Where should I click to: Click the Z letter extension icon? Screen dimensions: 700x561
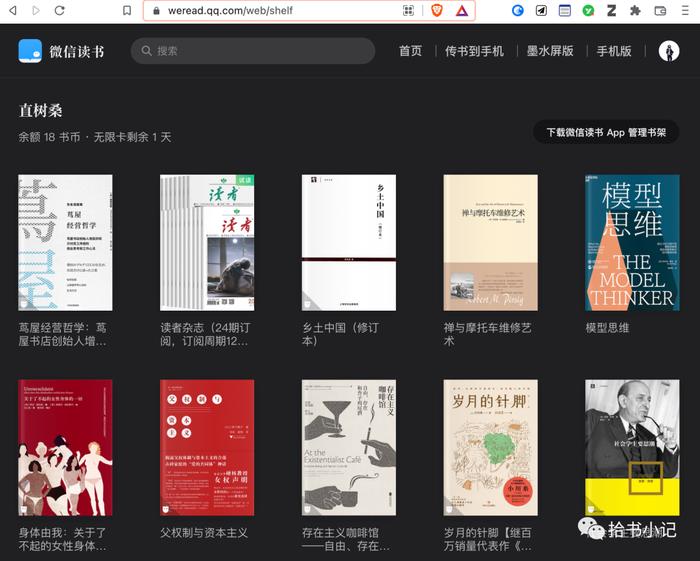(x=611, y=10)
